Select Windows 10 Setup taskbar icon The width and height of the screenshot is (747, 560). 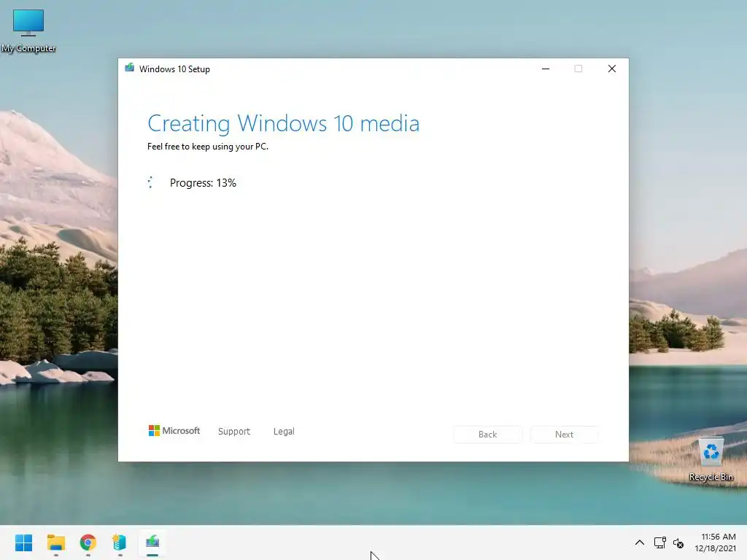pos(152,542)
